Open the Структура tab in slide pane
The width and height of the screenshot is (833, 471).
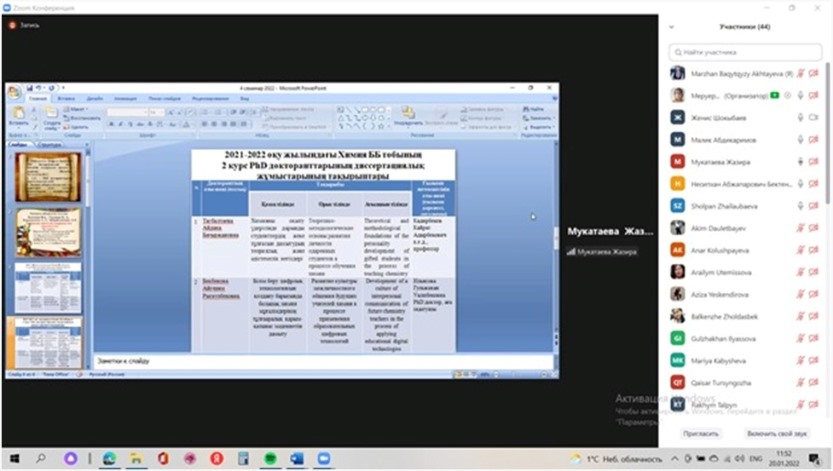pyautogui.click(x=50, y=145)
